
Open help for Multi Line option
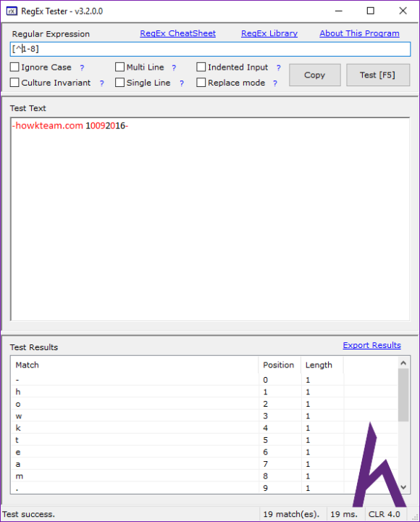[174, 68]
